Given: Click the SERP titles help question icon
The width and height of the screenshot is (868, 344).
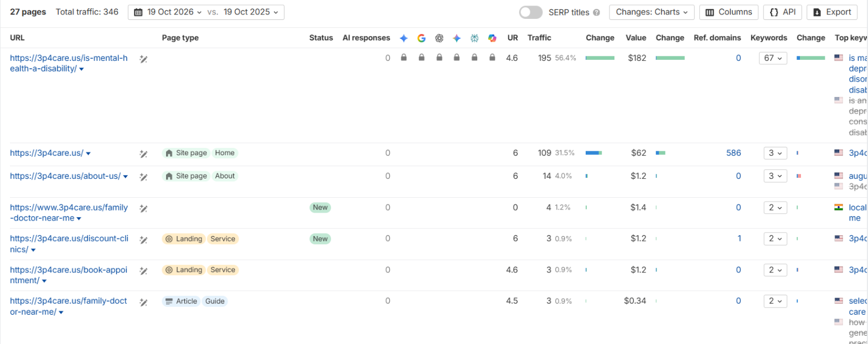Looking at the screenshot, I should coord(596,13).
